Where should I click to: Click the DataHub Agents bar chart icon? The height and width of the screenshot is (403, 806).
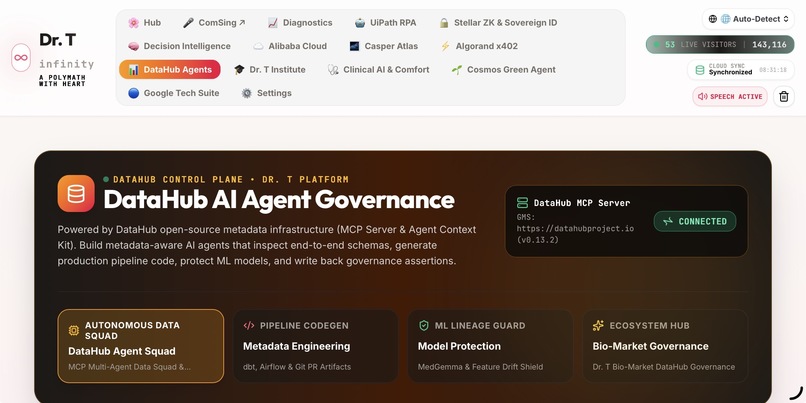[x=134, y=69]
